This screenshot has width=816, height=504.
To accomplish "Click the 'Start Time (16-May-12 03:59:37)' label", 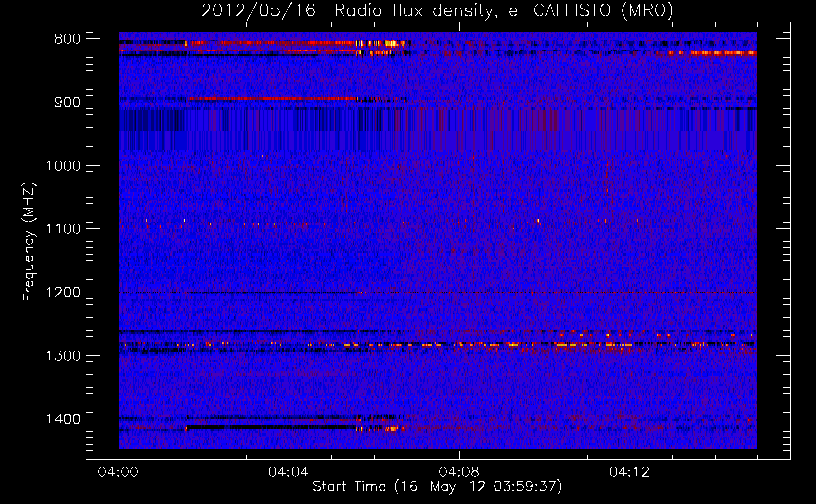I will point(437,487).
